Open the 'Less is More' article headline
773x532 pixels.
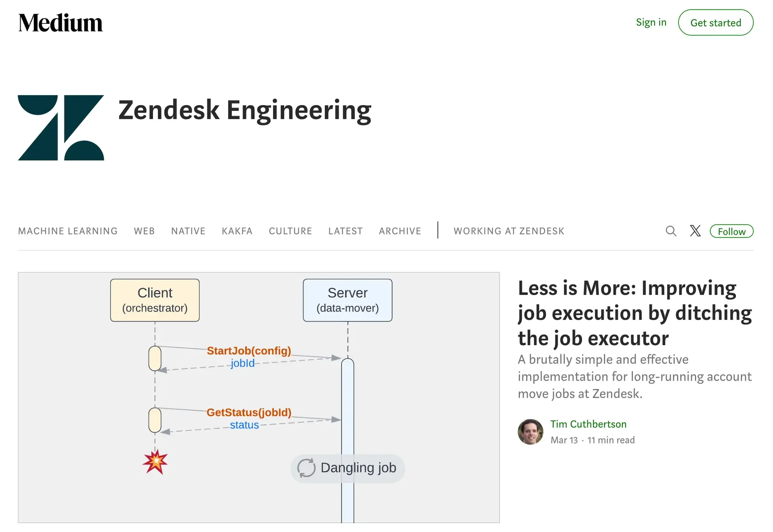635,313
